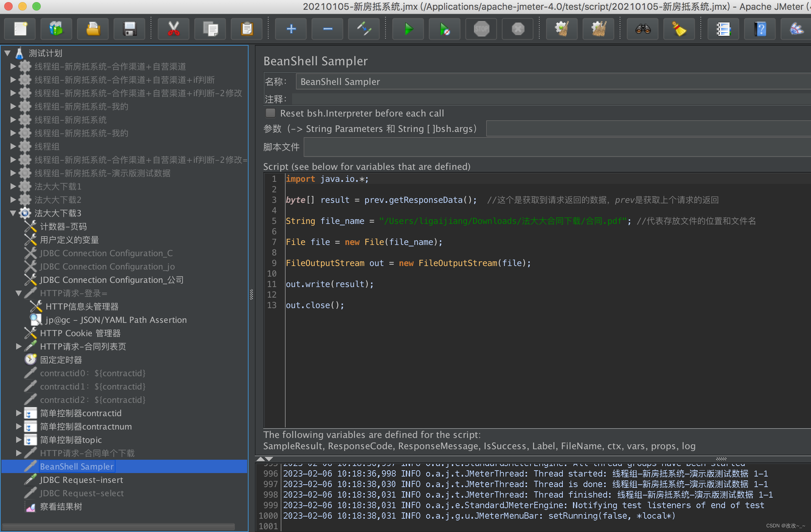Click log line 999 Notifying test listeners
This screenshot has height=532, width=811.
[523, 505]
